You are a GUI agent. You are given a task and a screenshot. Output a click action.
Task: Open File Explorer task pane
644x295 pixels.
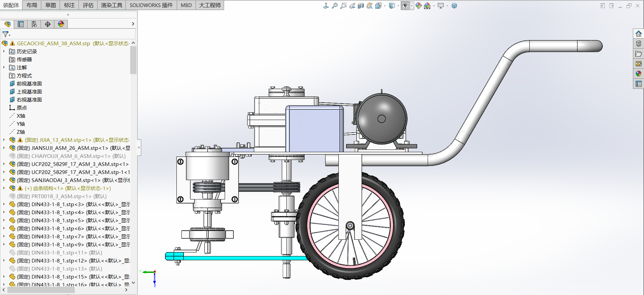pos(638,54)
